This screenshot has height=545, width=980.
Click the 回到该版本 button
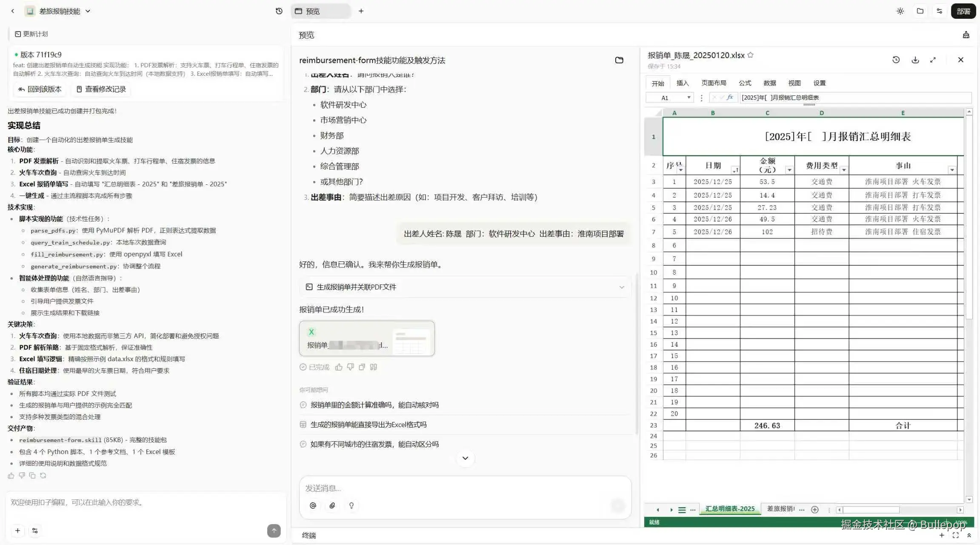point(40,89)
